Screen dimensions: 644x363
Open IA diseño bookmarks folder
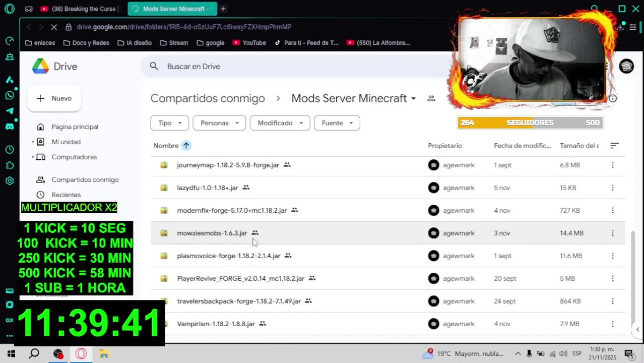click(x=135, y=43)
